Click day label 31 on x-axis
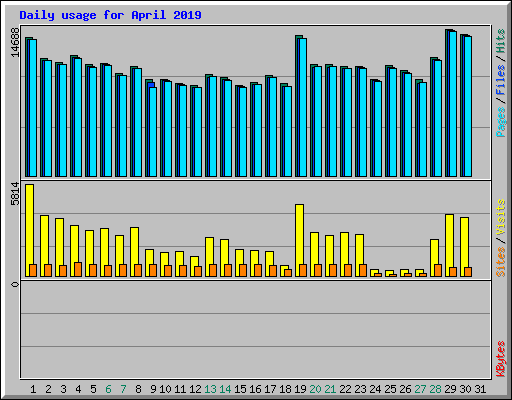 click(x=480, y=389)
